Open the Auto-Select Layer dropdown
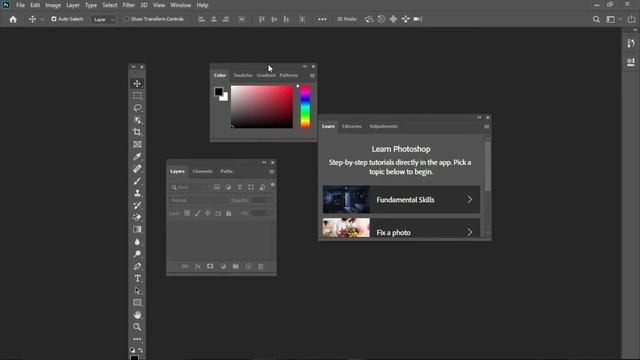Screen dimensions: 640x360 pyautogui.click(x=104, y=19)
